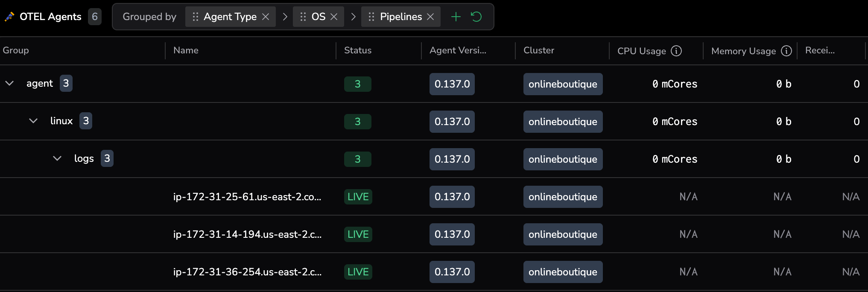Screen dimensions: 868x292
Task: Collapse the logs group row
Action: coord(57,158)
